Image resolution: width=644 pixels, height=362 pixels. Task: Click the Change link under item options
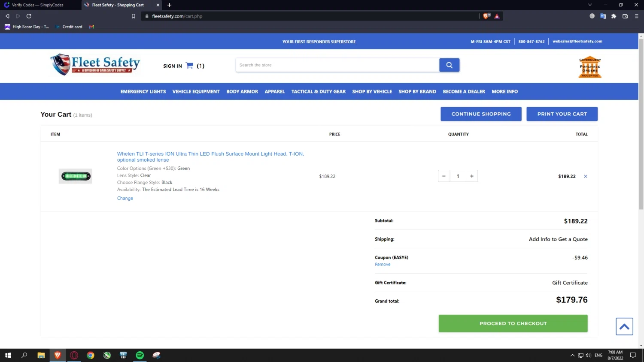click(125, 198)
